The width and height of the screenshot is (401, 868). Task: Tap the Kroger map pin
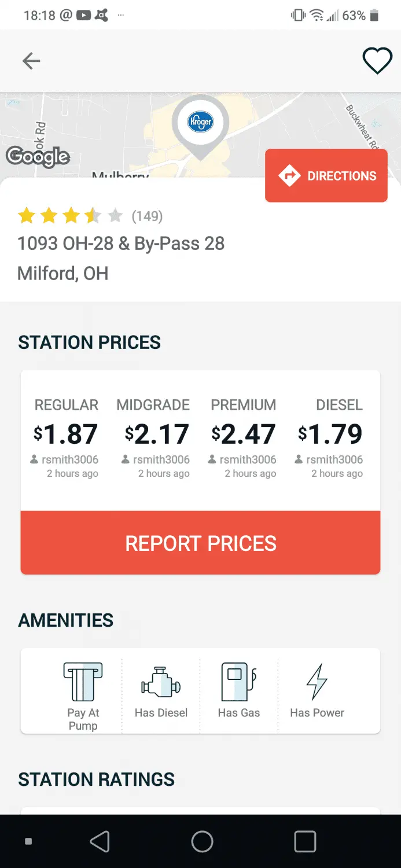pos(200,123)
